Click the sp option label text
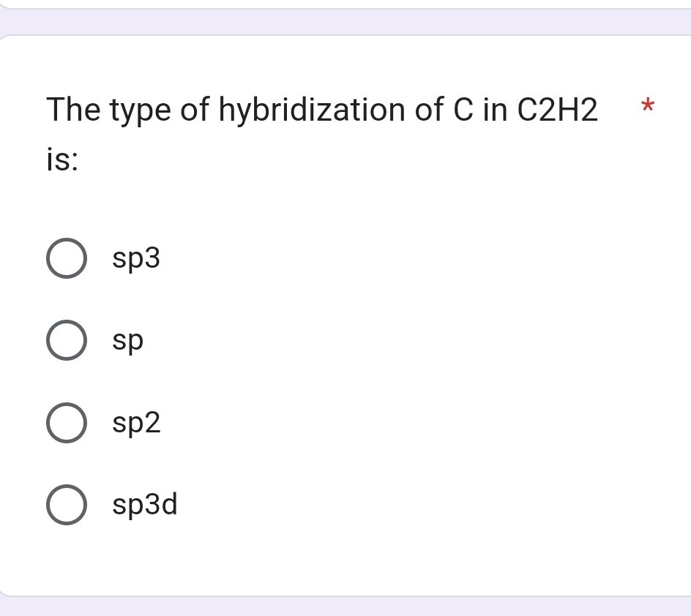Image resolution: width=691 pixels, height=616 pixels. (127, 339)
